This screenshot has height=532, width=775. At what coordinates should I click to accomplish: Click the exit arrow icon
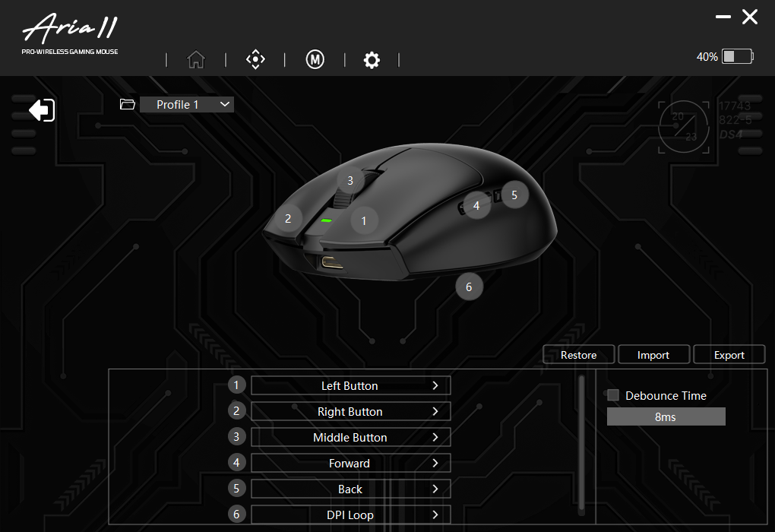click(x=42, y=110)
